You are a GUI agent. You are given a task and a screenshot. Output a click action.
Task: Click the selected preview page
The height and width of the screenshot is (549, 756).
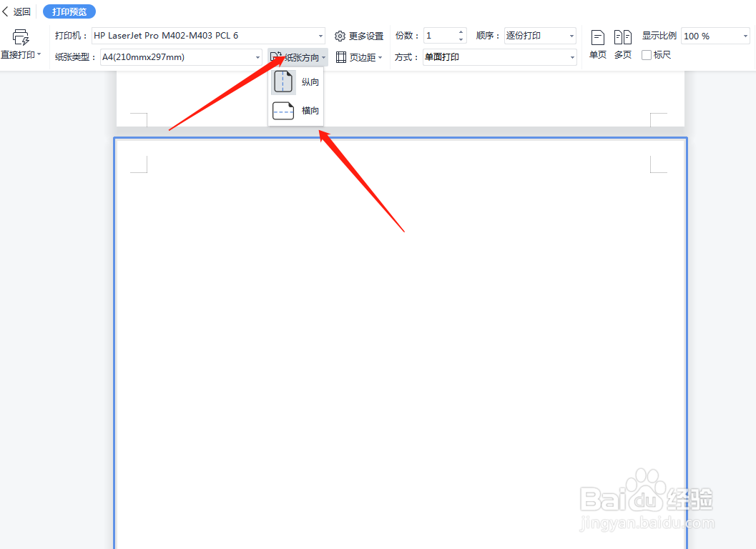click(x=401, y=343)
